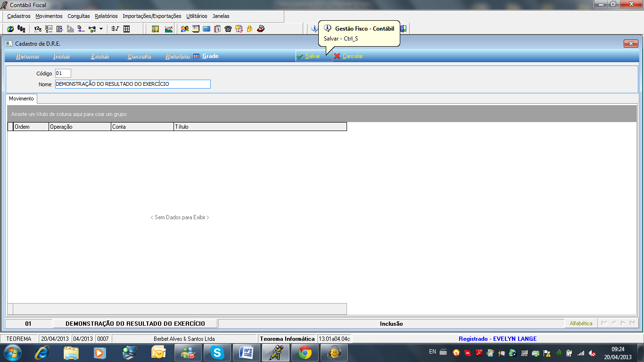The image size is (644, 362).
Task: Click the red printer toolbar icon
Action: [x=261, y=29]
